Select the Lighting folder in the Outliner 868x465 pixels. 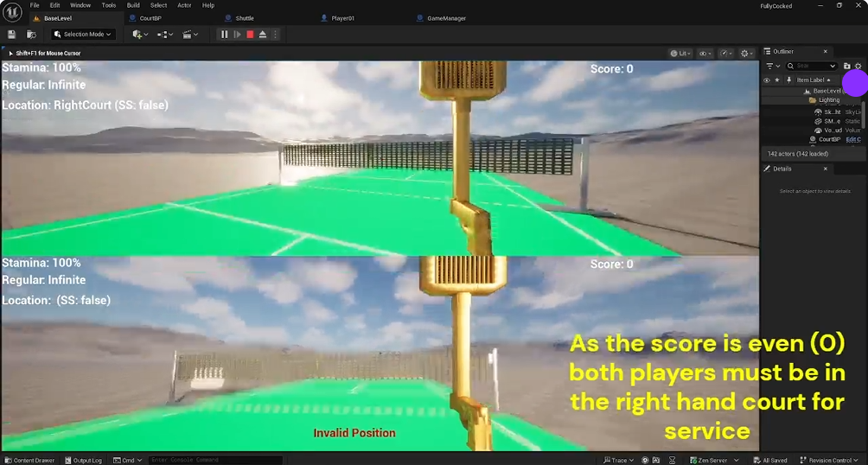click(812, 100)
